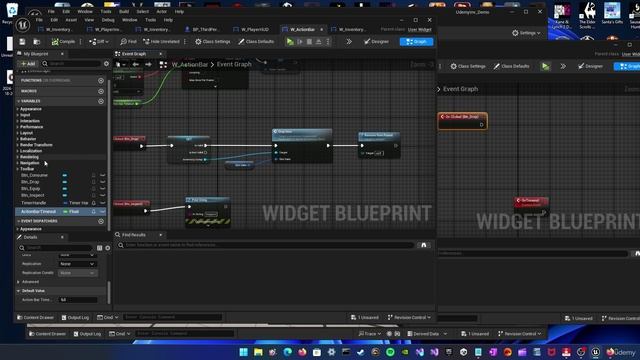This screenshot has height=360, width=640.
Task: Select the Btn_Equip variable
Action: [x=31, y=189]
